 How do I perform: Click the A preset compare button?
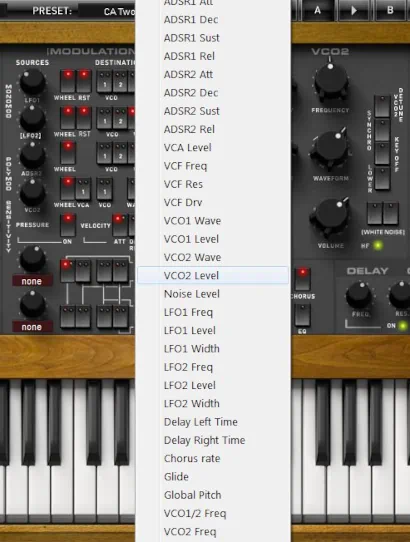(317, 10)
